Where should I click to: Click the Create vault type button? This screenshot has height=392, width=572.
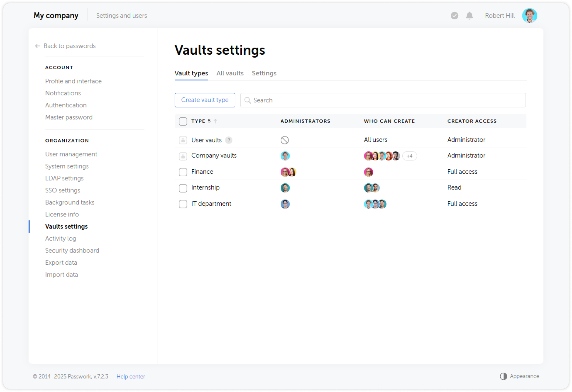(x=205, y=100)
